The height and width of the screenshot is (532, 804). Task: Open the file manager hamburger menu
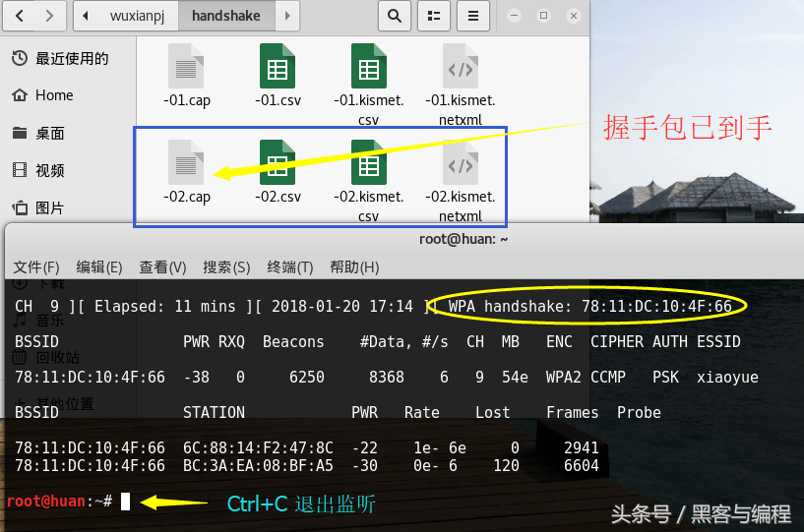coord(473,16)
